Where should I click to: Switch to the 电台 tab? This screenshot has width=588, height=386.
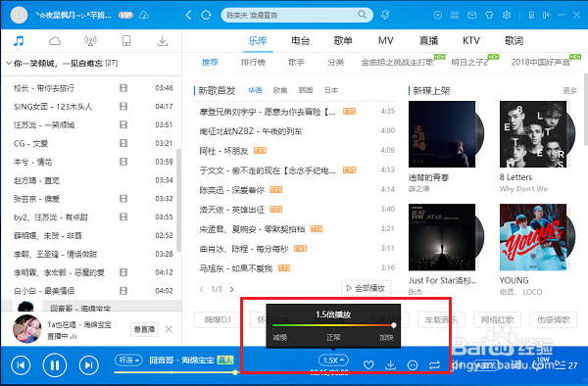pyautogui.click(x=301, y=40)
